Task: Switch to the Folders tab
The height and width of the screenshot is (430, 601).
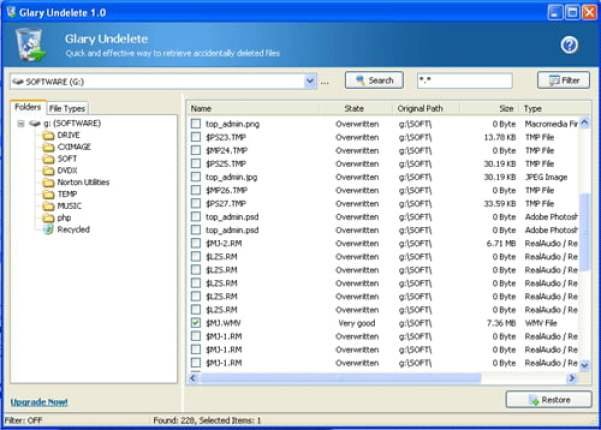Action: (28, 107)
